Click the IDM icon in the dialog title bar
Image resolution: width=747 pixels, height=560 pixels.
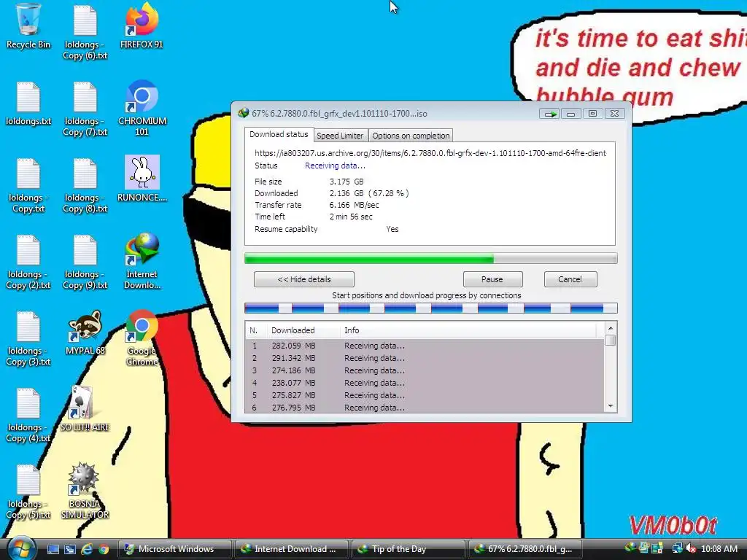point(244,113)
